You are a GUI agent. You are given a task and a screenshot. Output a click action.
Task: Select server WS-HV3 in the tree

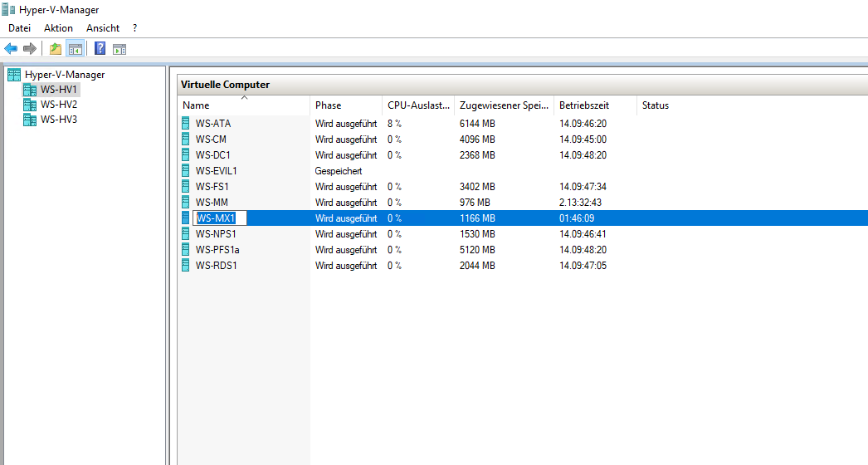[59, 120]
